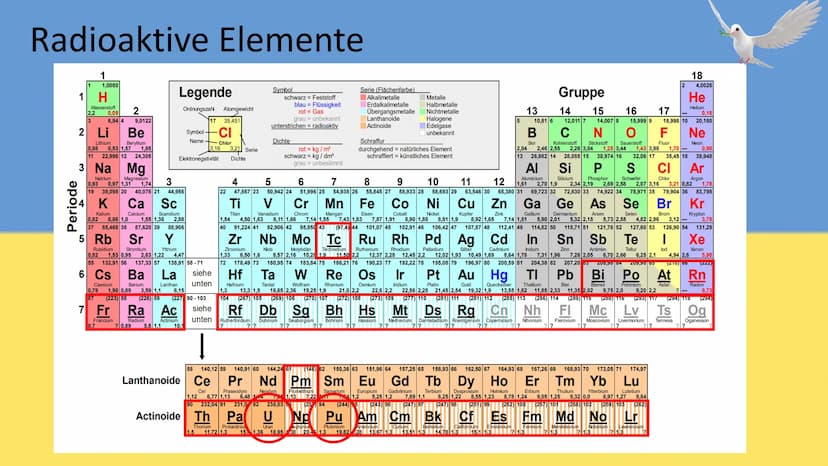
Task: Select the circled plutonium cell "Pu"
Action: point(334,417)
